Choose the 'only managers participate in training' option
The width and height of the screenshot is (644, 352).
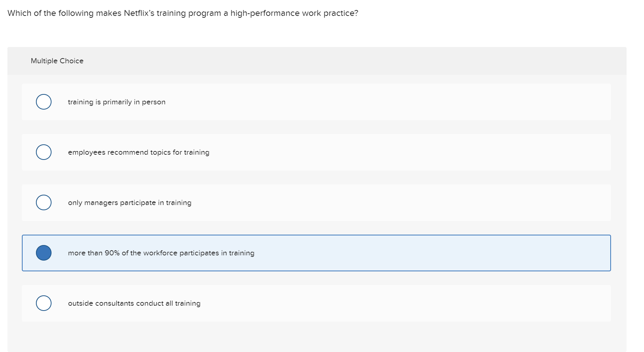(43, 202)
